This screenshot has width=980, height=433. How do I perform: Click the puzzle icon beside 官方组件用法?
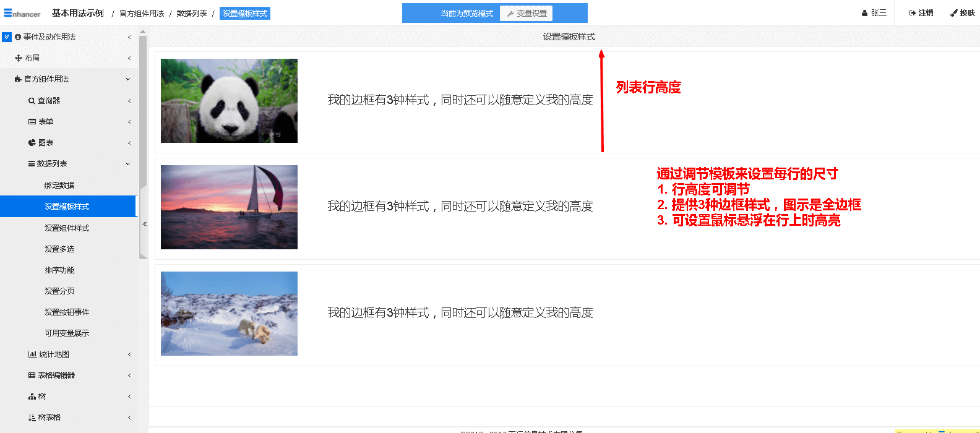18,79
